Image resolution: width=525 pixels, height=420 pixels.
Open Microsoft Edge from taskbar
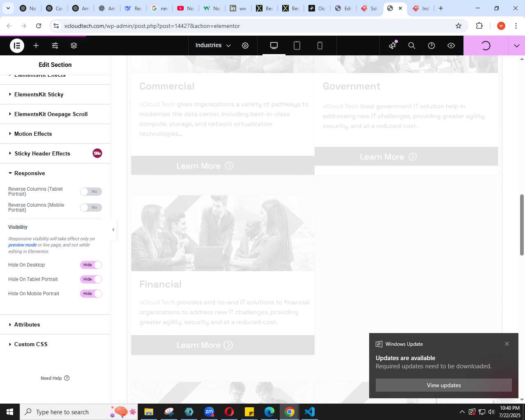(269, 412)
